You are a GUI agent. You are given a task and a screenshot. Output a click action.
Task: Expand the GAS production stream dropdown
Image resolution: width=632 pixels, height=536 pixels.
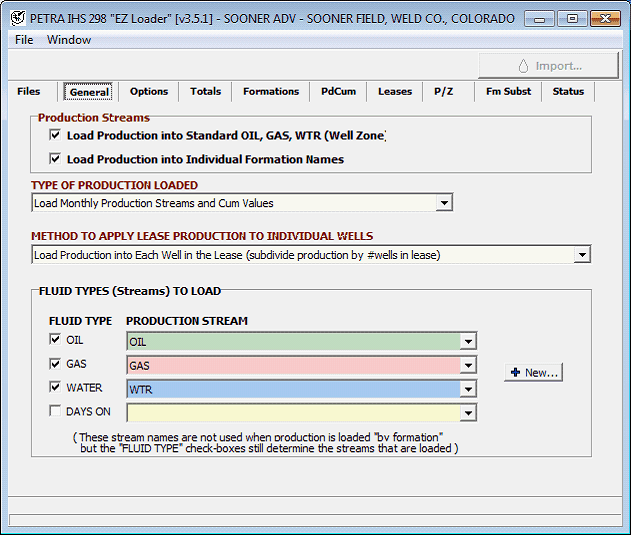point(468,366)
